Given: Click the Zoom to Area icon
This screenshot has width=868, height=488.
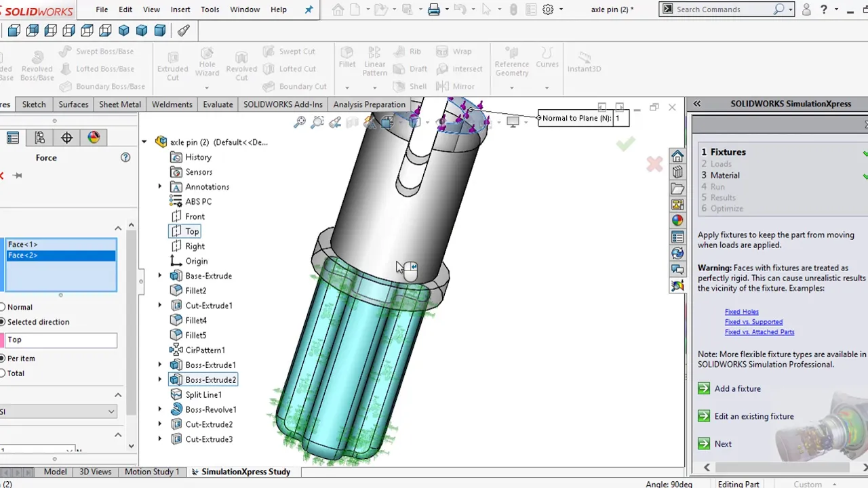Looking at the screenshot, I should (317, 122).
